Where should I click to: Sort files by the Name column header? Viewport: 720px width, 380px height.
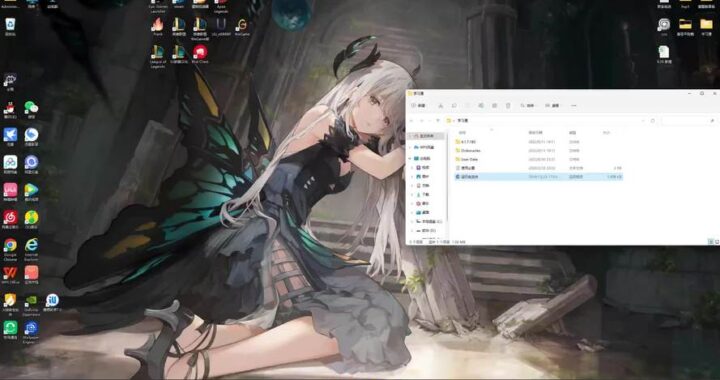(x=462, y=132)
